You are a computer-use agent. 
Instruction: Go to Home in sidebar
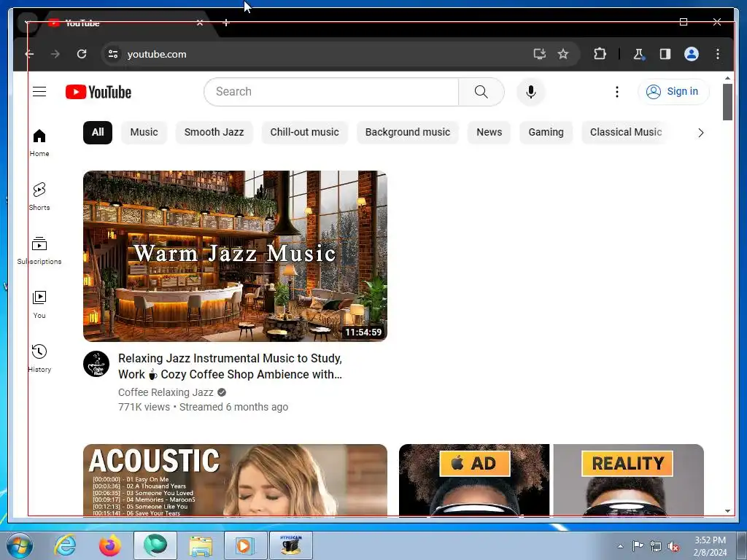tap(39, 142)
